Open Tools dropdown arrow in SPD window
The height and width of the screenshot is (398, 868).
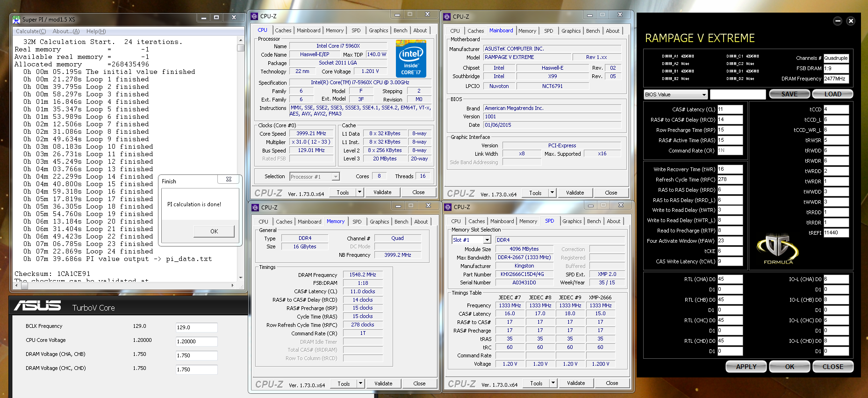553,383
